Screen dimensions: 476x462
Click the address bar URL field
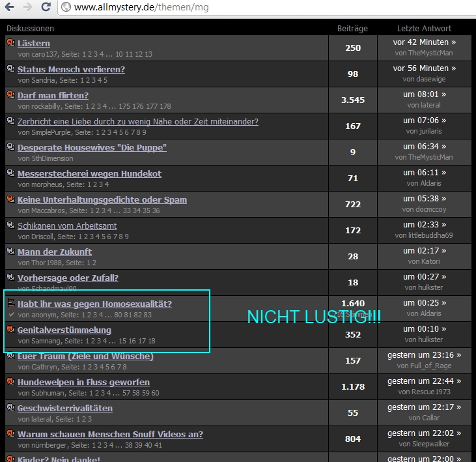[267, 7]
